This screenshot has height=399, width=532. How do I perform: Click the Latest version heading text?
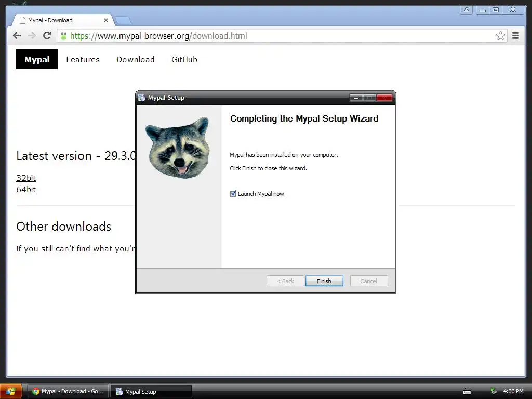pyautogui.click(x=76, y=156)
